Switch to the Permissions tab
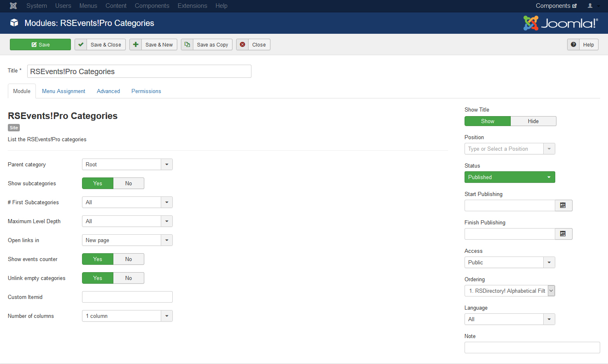Screen dimensions: 608x364 (146, 91)
